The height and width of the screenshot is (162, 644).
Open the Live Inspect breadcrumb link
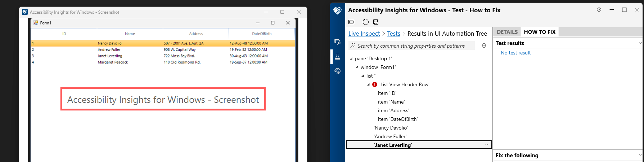pyautogui.click(x=364, y=34)
